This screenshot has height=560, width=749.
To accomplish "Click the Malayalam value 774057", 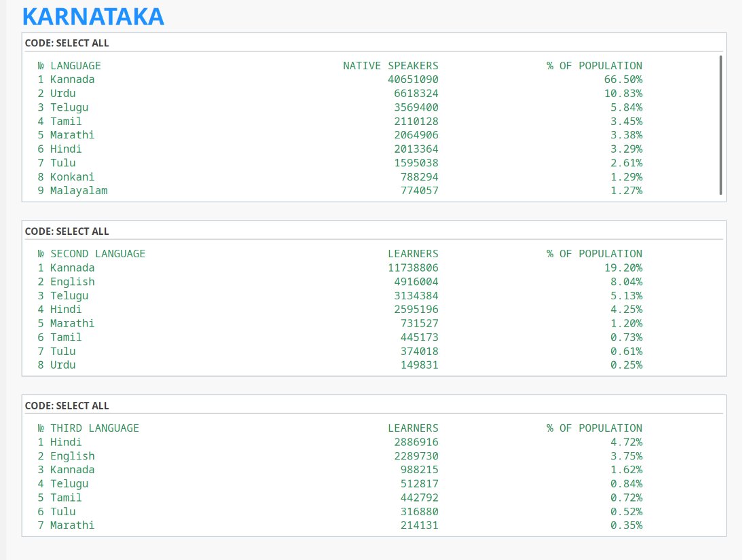I will (419, 191).
